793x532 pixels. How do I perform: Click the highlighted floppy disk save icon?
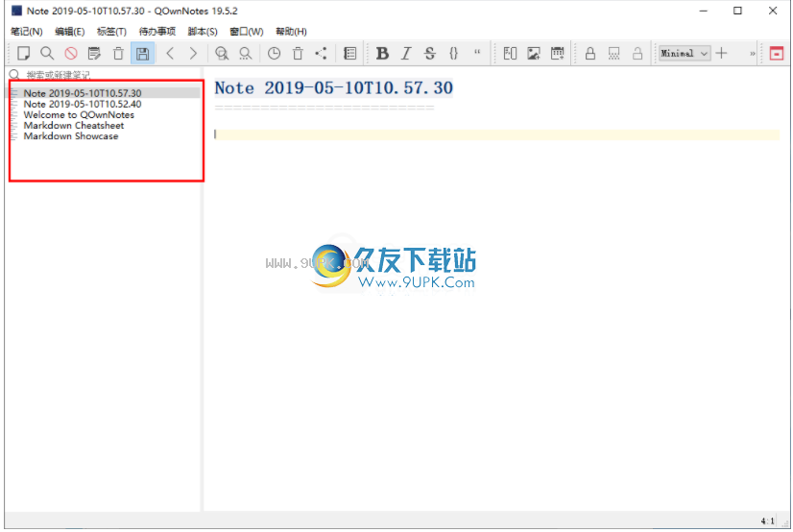pos(142,53)
